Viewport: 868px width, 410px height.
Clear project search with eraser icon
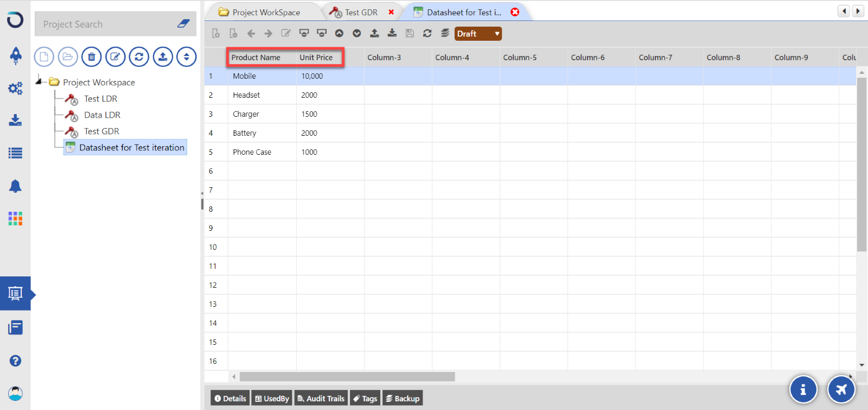pos(183,24)
